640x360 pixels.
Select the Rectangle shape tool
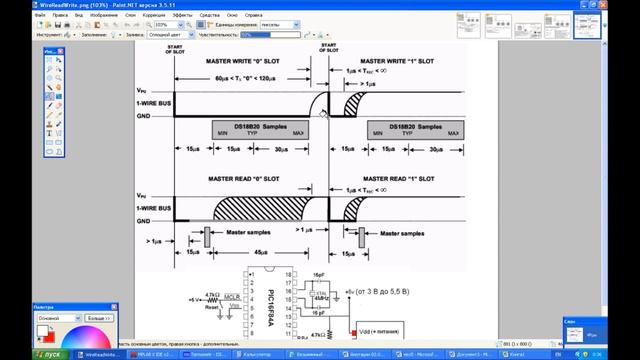tap(49, 142)
